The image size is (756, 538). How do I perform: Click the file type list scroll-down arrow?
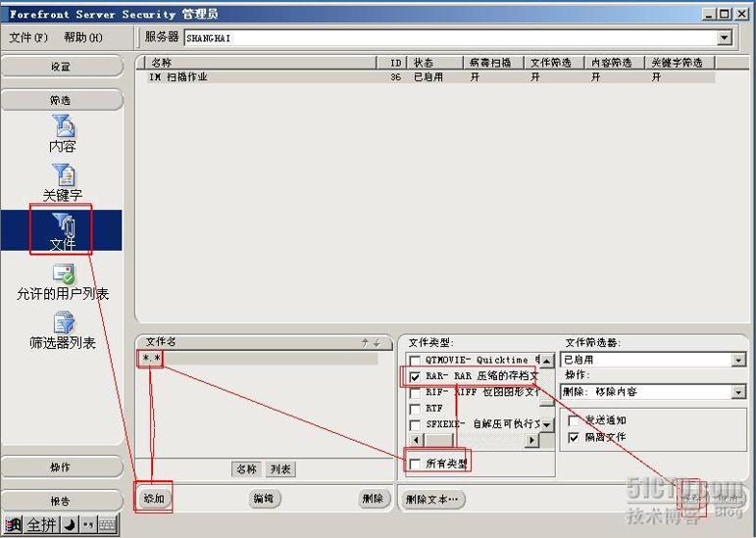pyautogui.click(x=546, y=424)
